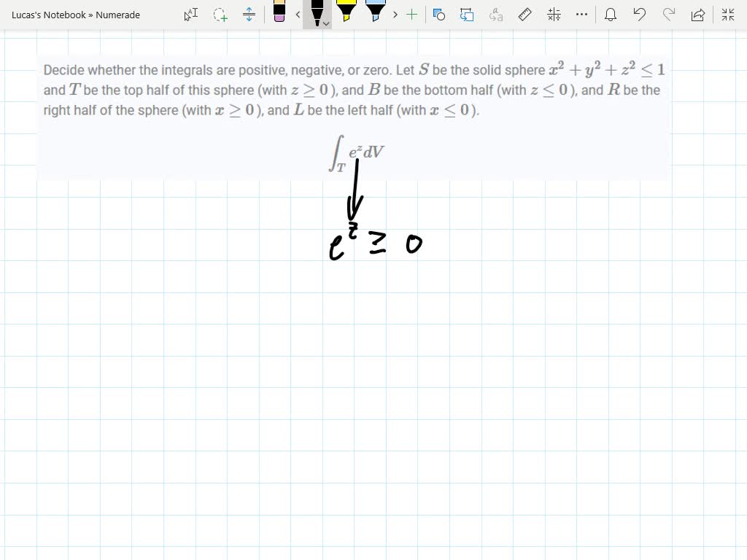
Task: Share the notebook page
Action: (x=697, y=15)
